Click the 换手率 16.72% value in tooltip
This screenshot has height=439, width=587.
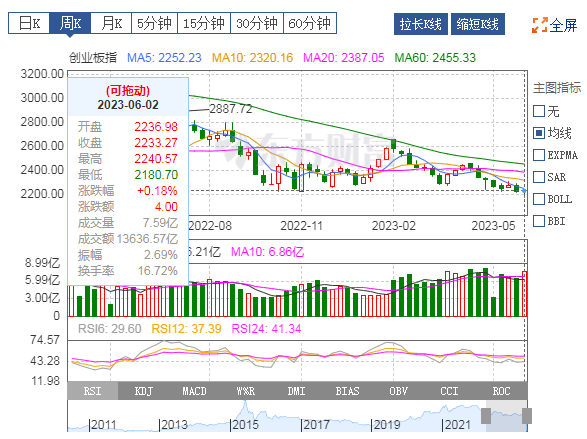pos(158,271)
